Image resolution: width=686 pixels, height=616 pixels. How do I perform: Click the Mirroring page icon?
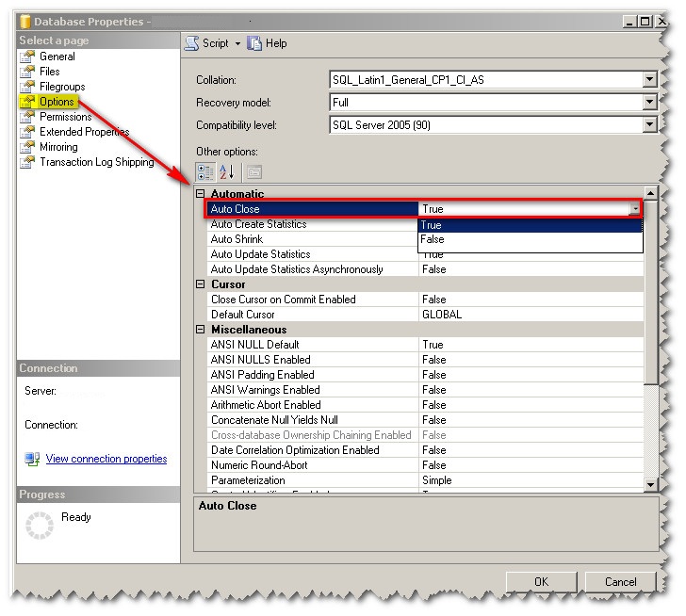pyautogui.click(x=27, y=147)
